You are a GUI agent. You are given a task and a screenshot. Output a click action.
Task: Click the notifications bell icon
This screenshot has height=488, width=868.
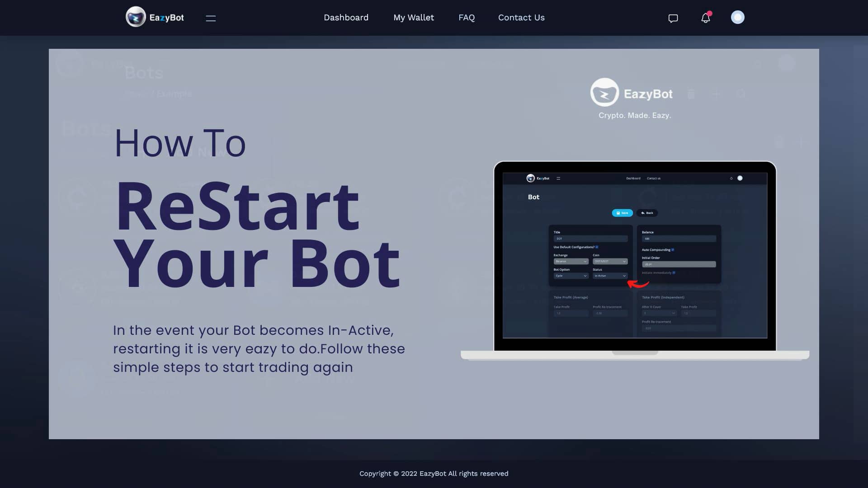(x=705, y=17)
